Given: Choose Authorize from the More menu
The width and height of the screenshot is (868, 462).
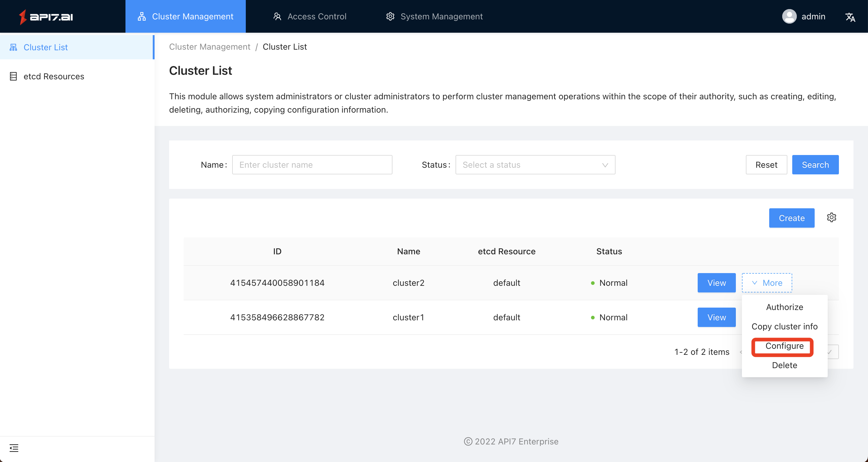Looking at the screenshot, I should click(x=784, y=307).
